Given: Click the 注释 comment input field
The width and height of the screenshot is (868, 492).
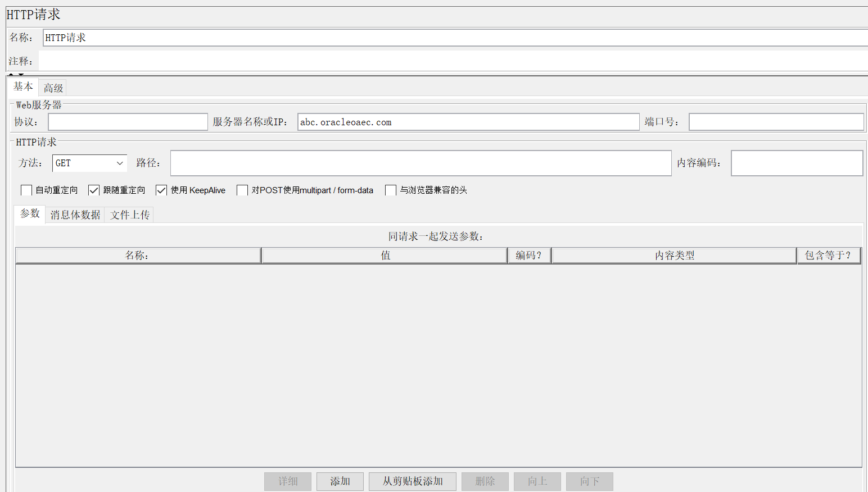Looking at the screenshot, I should pos(453,61).
